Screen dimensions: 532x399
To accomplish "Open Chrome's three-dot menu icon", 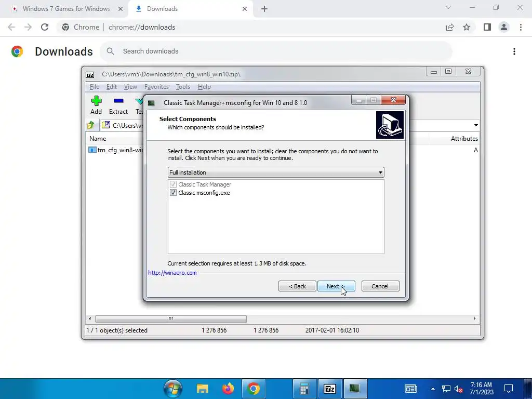I will pos(521,27).
